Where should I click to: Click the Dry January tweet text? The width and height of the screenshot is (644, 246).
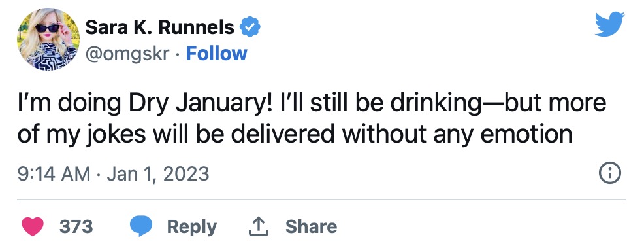pos(312,118)
